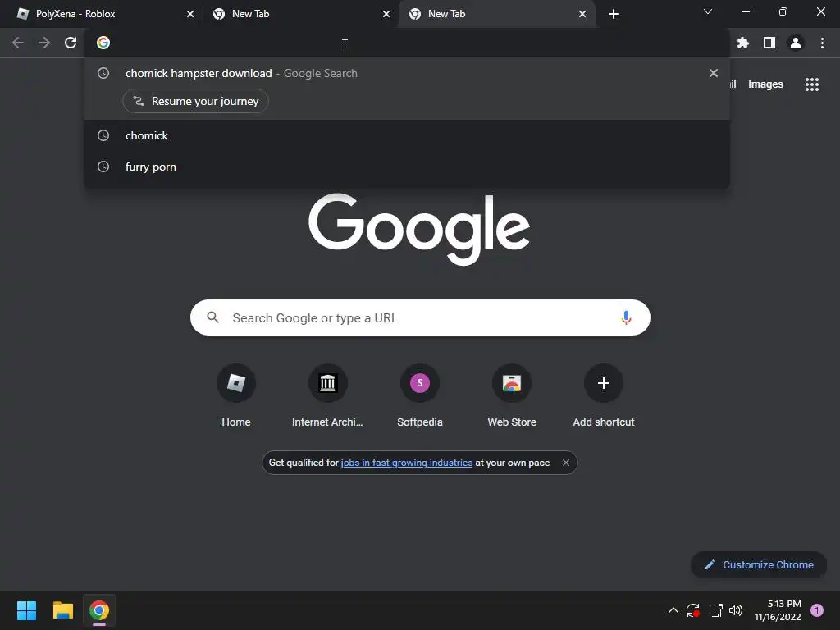
Task: Open the Chrome three-dot menu
Action: click(822, 43)
